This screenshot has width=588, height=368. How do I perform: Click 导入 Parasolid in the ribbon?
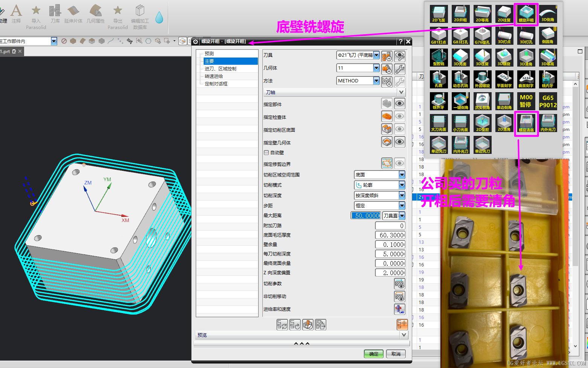tap(36, 17)
